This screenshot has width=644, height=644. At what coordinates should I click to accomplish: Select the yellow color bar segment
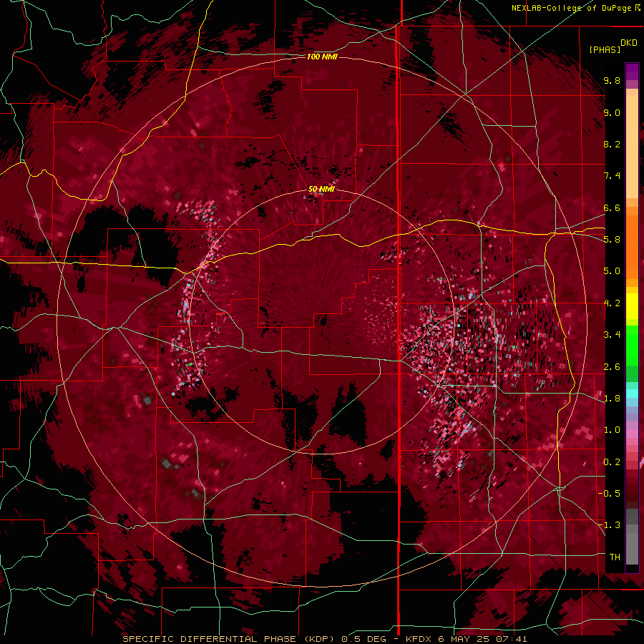point(632,306)
